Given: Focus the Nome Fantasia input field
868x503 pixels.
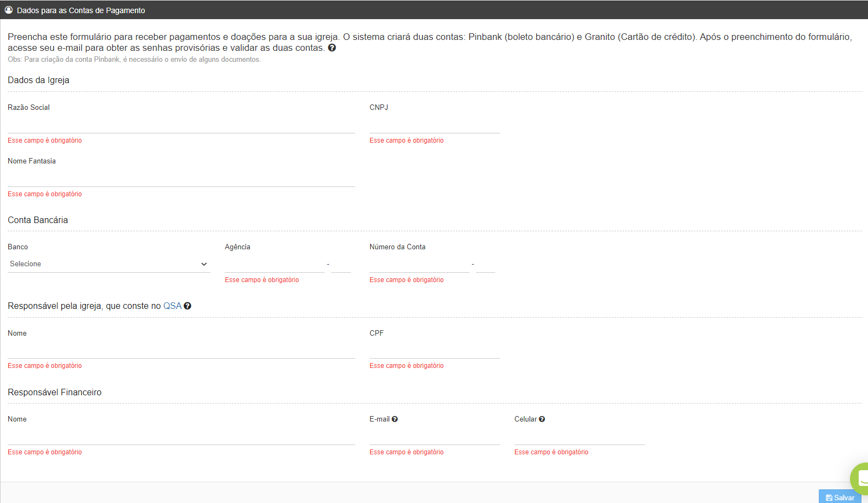Looking at the screenshot, I should click(181, 178).
